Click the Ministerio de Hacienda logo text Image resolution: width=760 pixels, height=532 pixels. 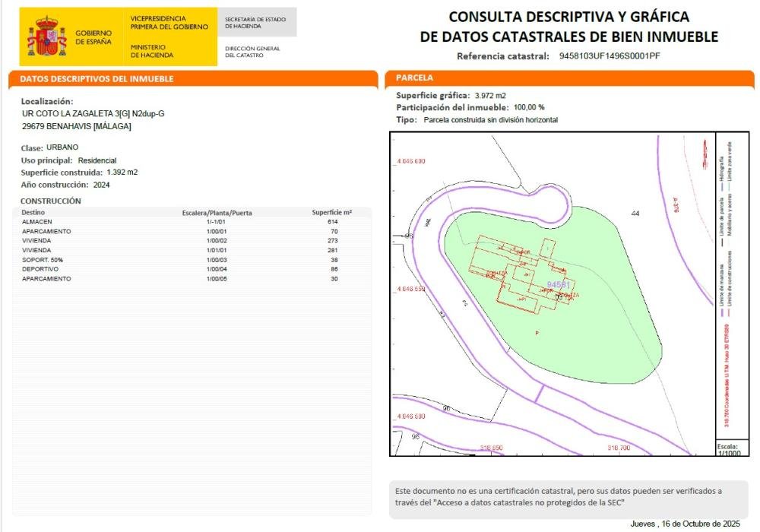(x=152, y=51)
